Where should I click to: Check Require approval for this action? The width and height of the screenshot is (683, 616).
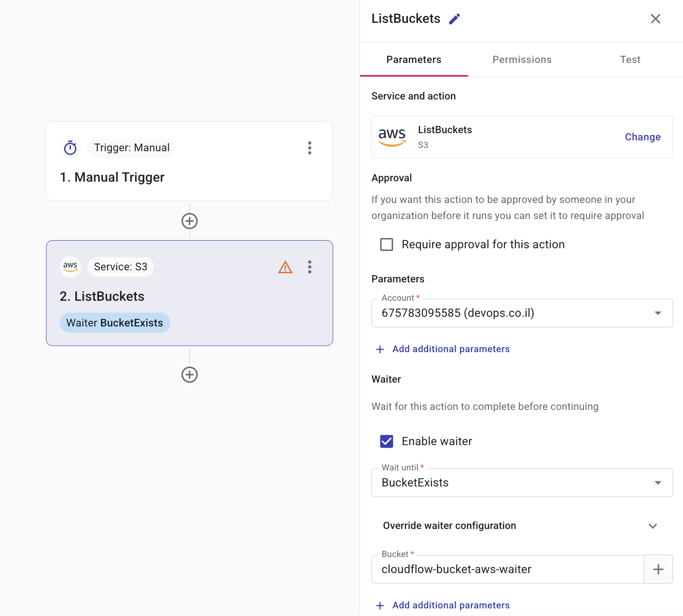(386, 245)
